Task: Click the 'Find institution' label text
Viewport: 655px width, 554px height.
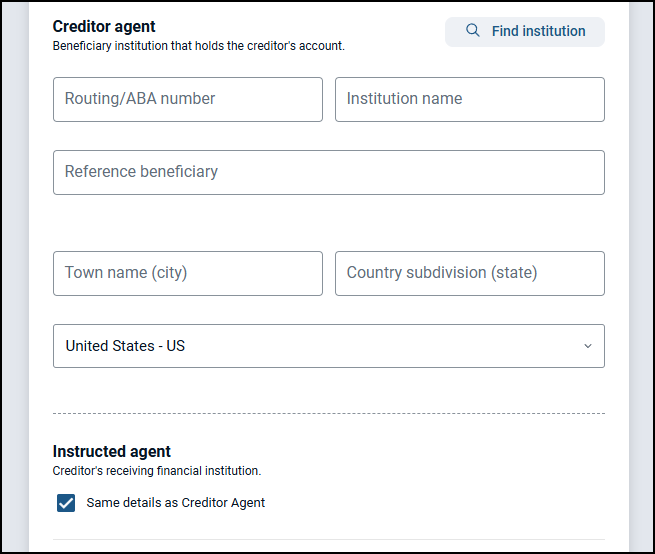Action: [538, 31]
